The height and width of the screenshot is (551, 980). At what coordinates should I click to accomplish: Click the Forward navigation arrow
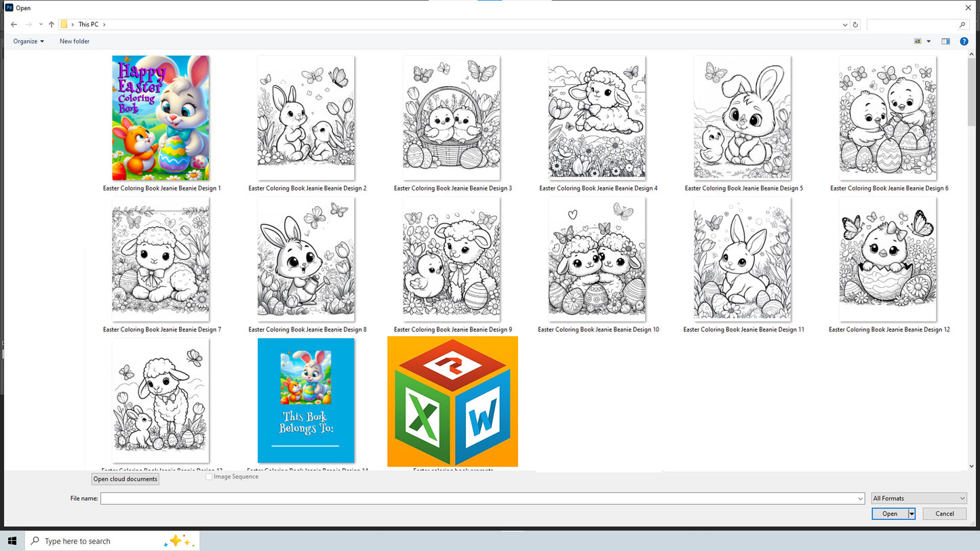[28, 24]
